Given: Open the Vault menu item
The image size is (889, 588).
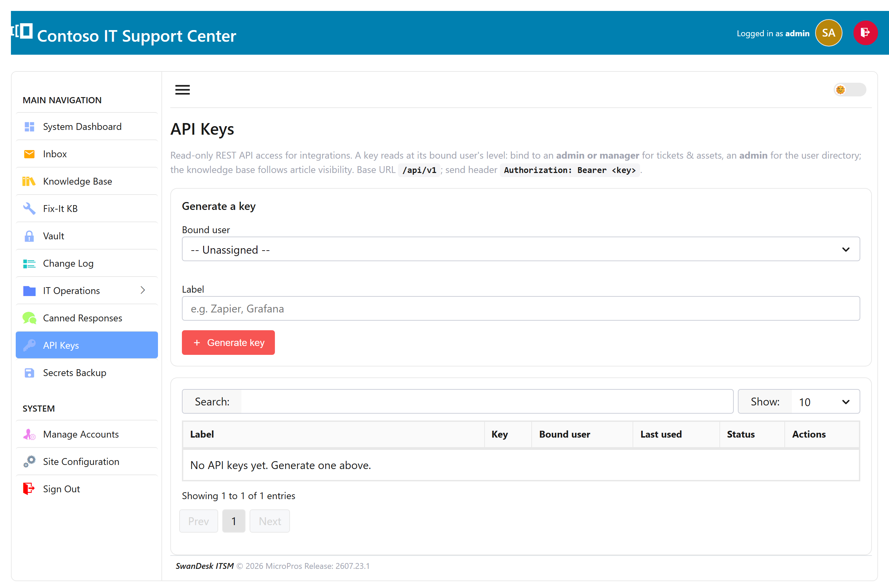Looking at the screenshot, I should [87, 236].
